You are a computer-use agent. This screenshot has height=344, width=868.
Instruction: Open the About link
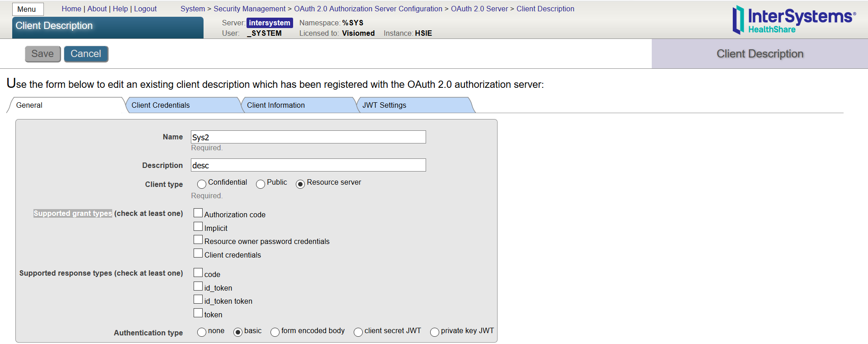(x=97, y=9)
